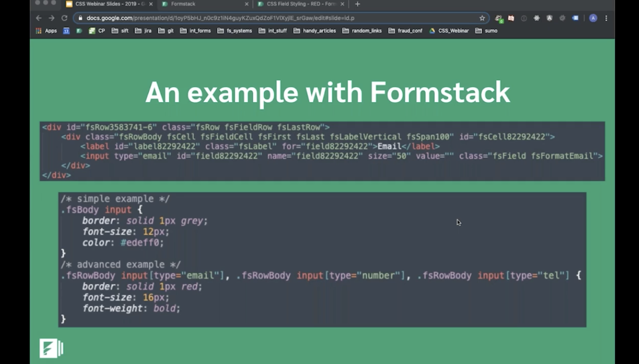This screenshot has width=639, height=364.
Task: Open the fraud_conf bookmarks folder
Action: coord(406,31)
